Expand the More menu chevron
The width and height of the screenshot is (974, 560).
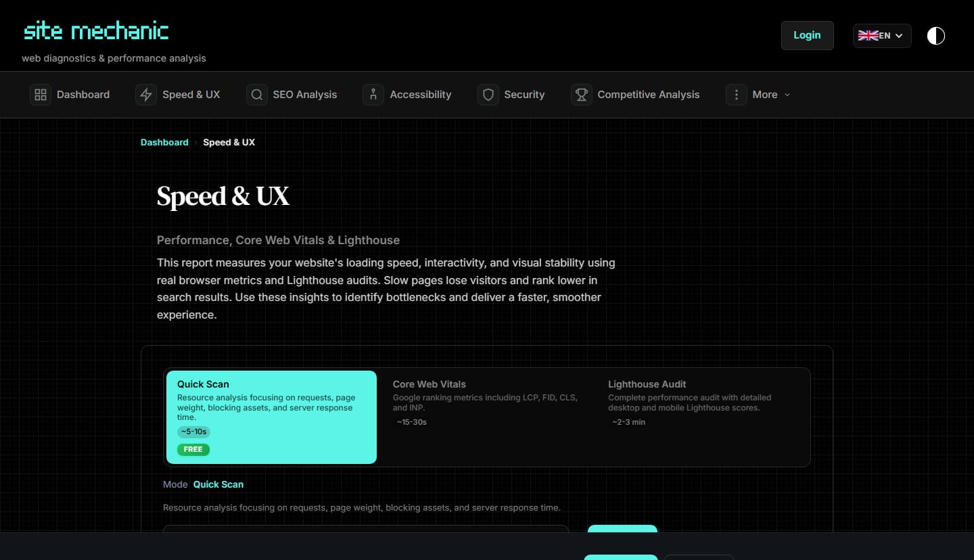pos(787,95)
